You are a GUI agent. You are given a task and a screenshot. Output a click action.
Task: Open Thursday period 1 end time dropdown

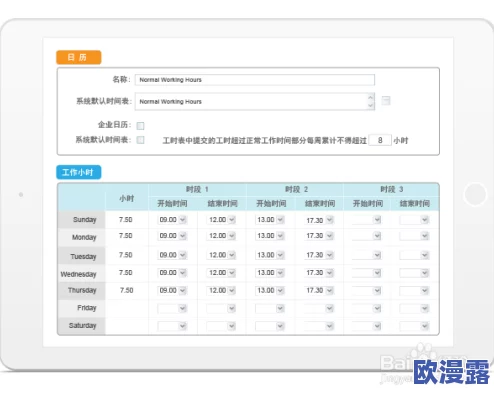(x=221, y=290)
